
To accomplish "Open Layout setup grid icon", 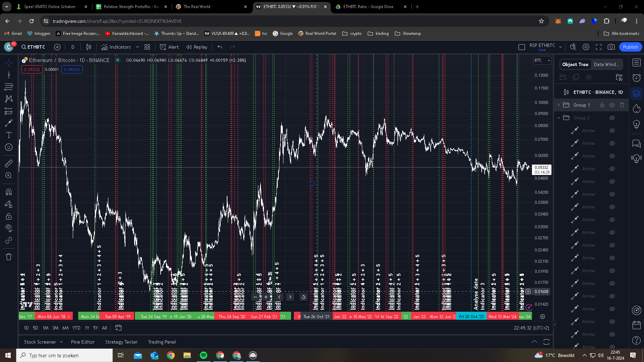I will coord(147,47).
